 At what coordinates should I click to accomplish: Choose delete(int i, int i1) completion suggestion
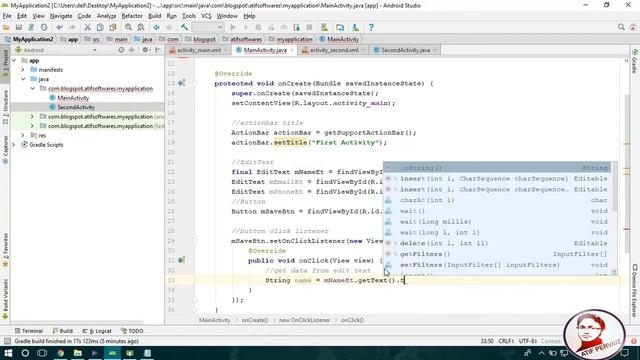coord(497,243)
